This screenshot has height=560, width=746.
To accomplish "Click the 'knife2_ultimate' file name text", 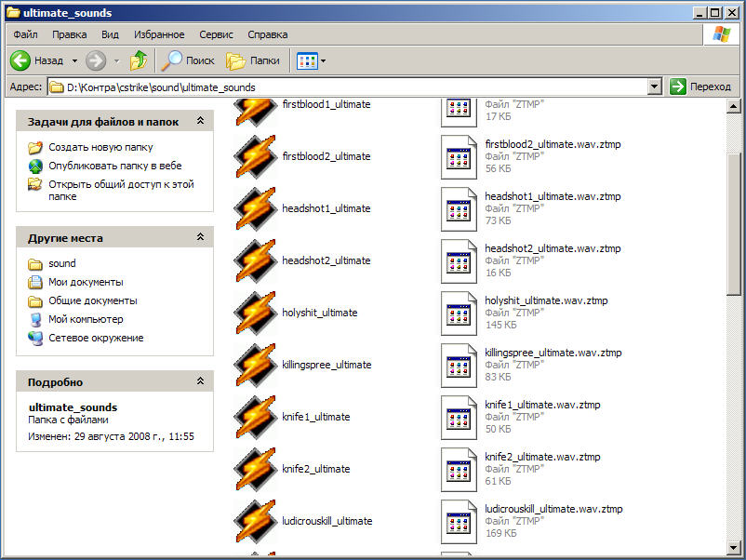I will coord(316,469).
